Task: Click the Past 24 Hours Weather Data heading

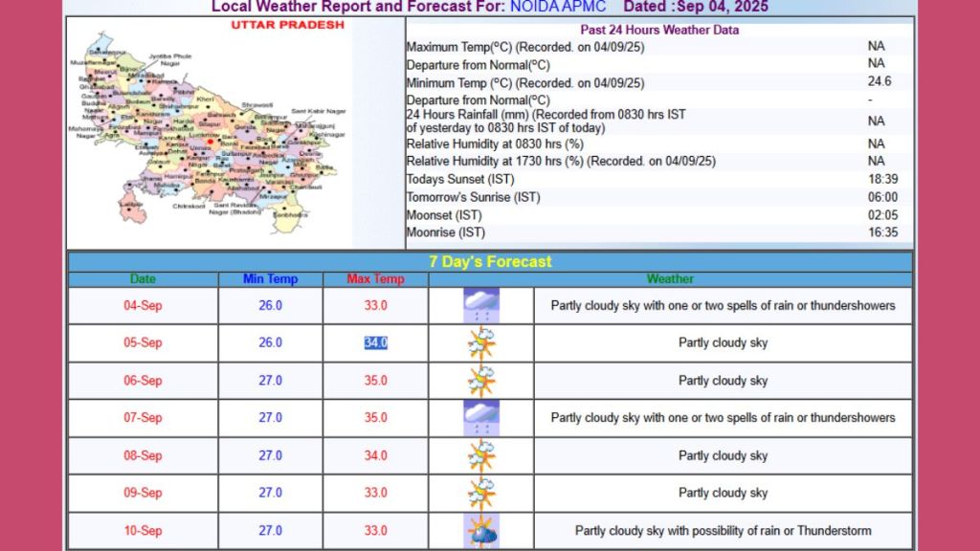Action: 659,30
